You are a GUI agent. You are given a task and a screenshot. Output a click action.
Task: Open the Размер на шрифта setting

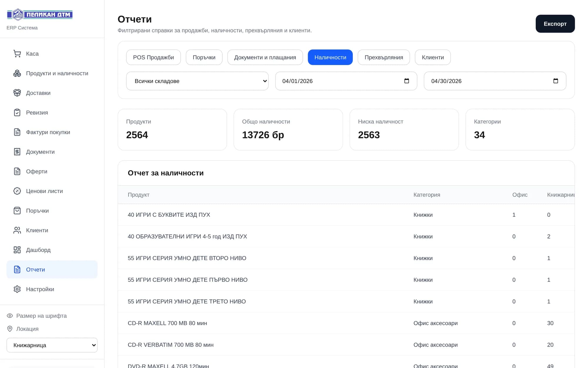click(x=41, y=316)
